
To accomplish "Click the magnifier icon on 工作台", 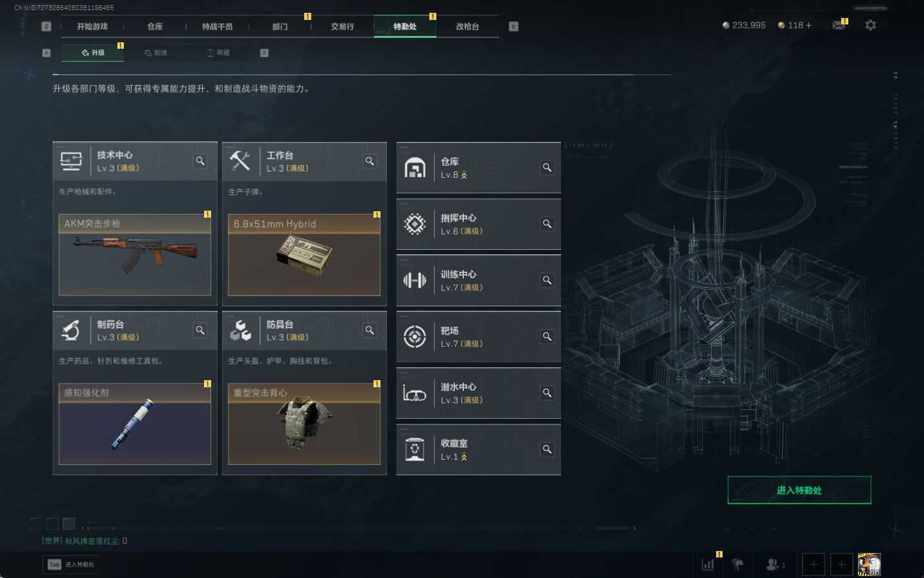I will [x=370, y=161].
